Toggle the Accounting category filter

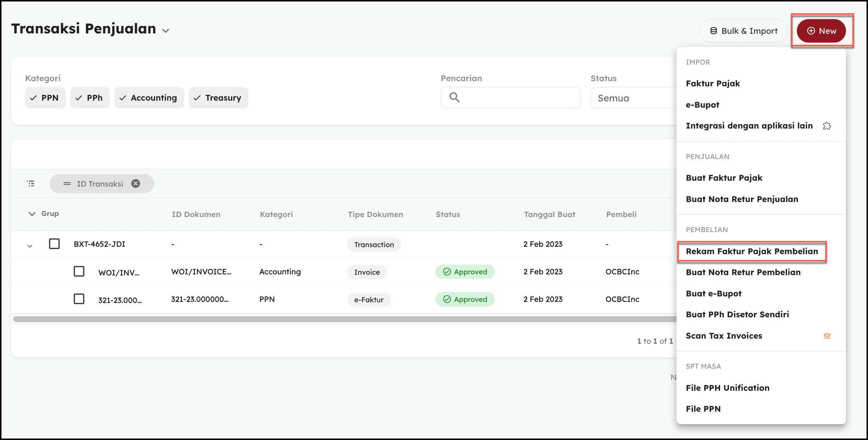149,98
